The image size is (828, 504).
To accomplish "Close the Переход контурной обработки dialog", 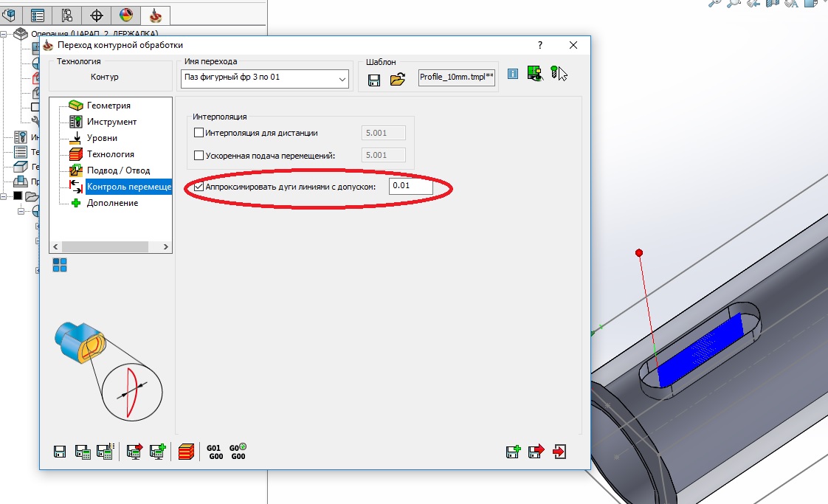I will pyautogui.click(x=573, y=46).
